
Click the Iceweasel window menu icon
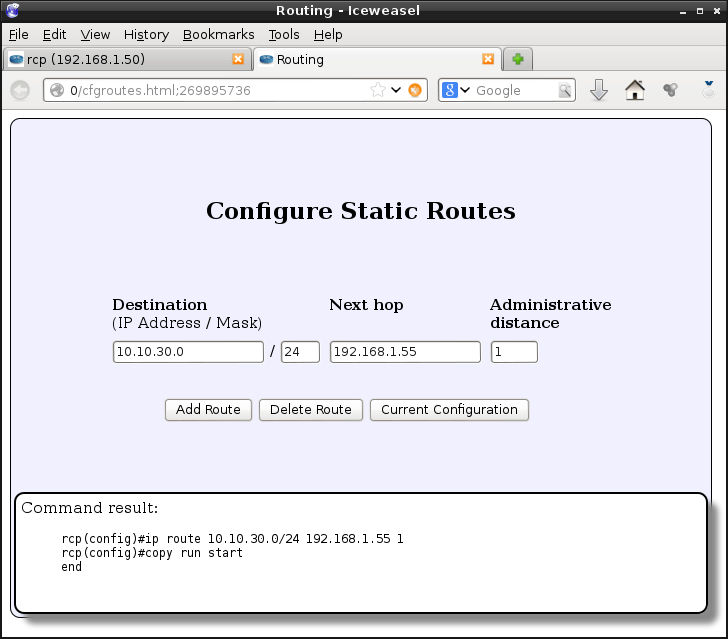point(13,10)
